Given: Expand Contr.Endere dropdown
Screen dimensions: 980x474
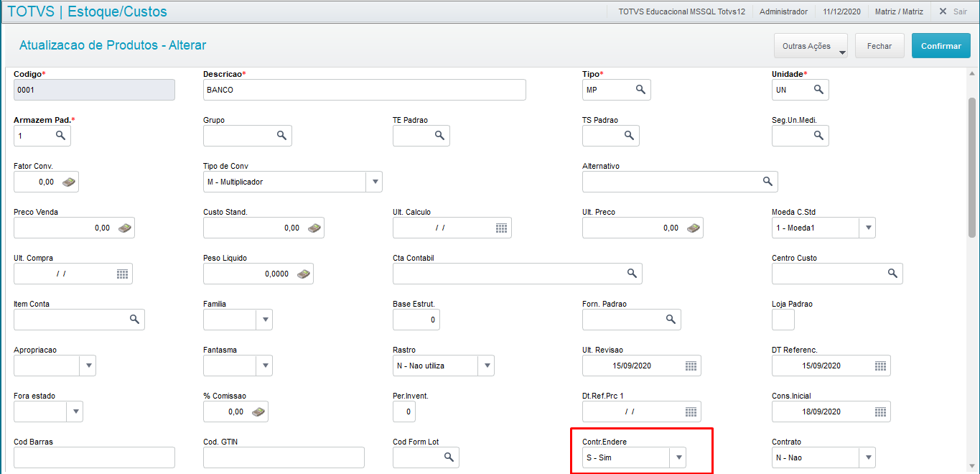Looking at the screenshot, I should pos(678,457).
